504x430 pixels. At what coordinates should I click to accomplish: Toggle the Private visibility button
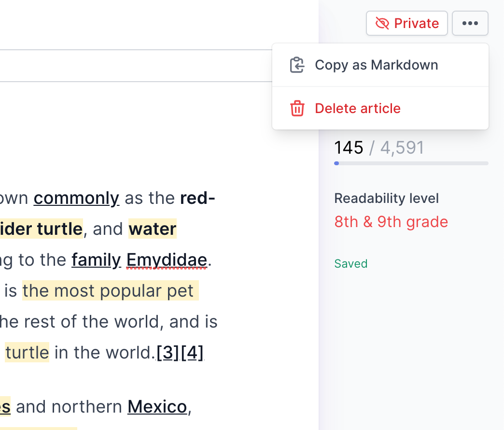[x=406, y=23]
